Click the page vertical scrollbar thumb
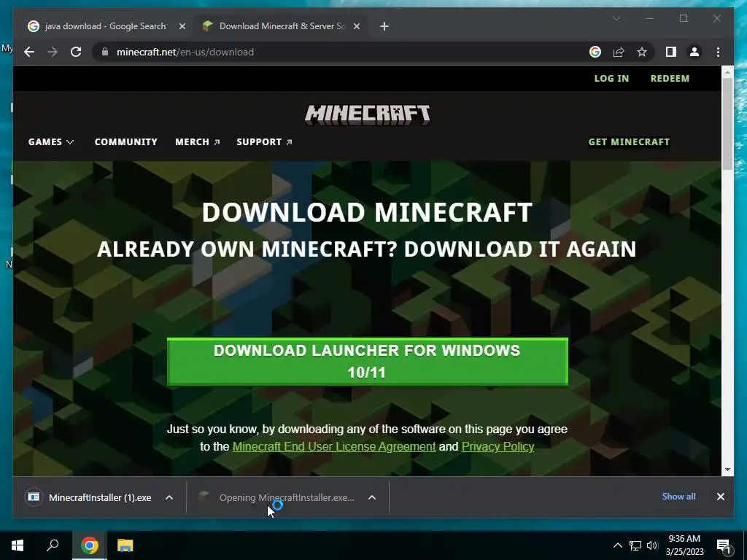 pos(727,122)
